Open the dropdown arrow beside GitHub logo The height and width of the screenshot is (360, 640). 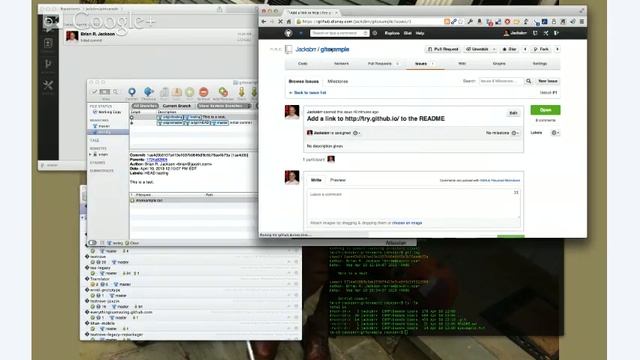(x=301, y=33)
